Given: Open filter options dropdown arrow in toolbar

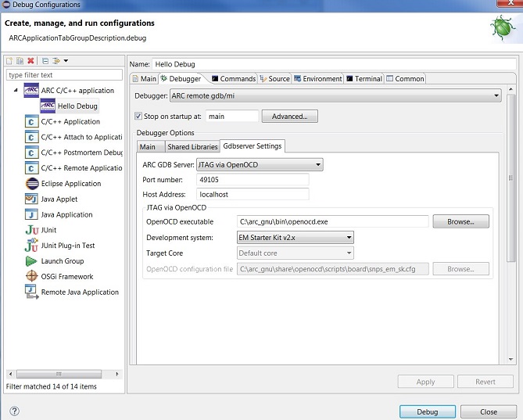Looking at the screenshot, I should point(66,61).
